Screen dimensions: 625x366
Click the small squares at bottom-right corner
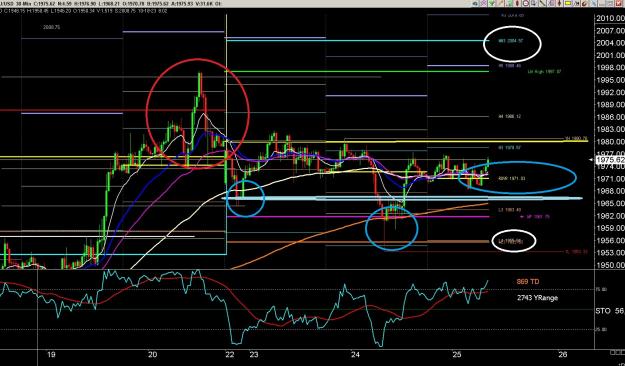pyautogui.click(x=617, y=352)
